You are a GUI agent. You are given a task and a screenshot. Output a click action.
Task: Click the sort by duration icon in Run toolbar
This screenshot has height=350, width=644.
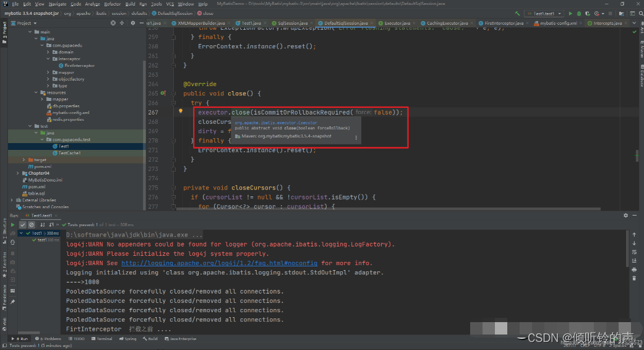[x=51, y=225]
